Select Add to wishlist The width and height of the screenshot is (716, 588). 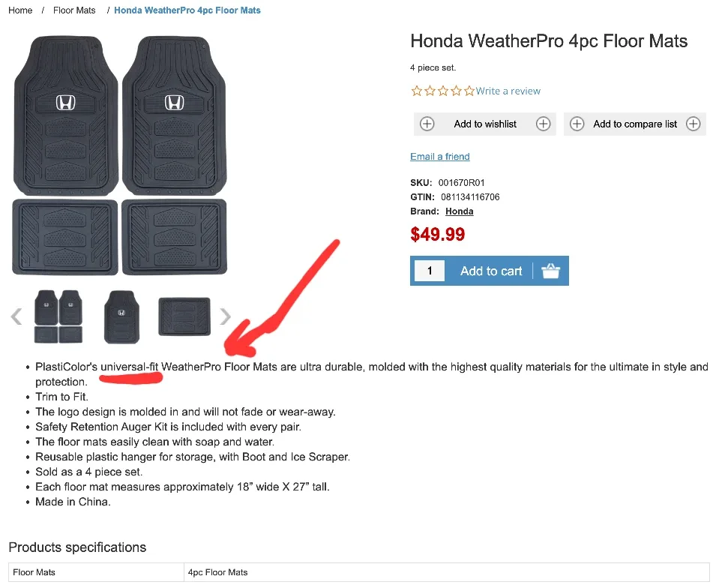[x=484, y=124]
